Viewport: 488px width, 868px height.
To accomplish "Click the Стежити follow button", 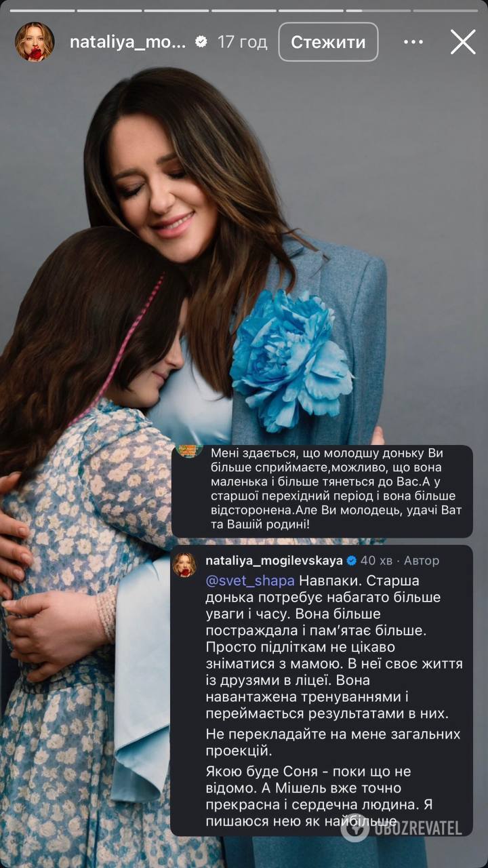I will coord(328,42).
